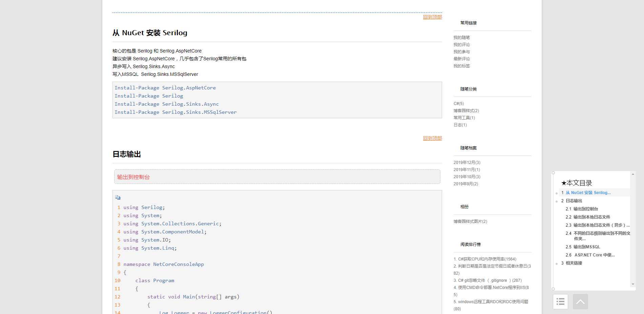This screenshot has width=644, height=314.
Task: Jump to TOC item 2.3 输出到本地日志文件(异步)
Action: coord(601,225)
